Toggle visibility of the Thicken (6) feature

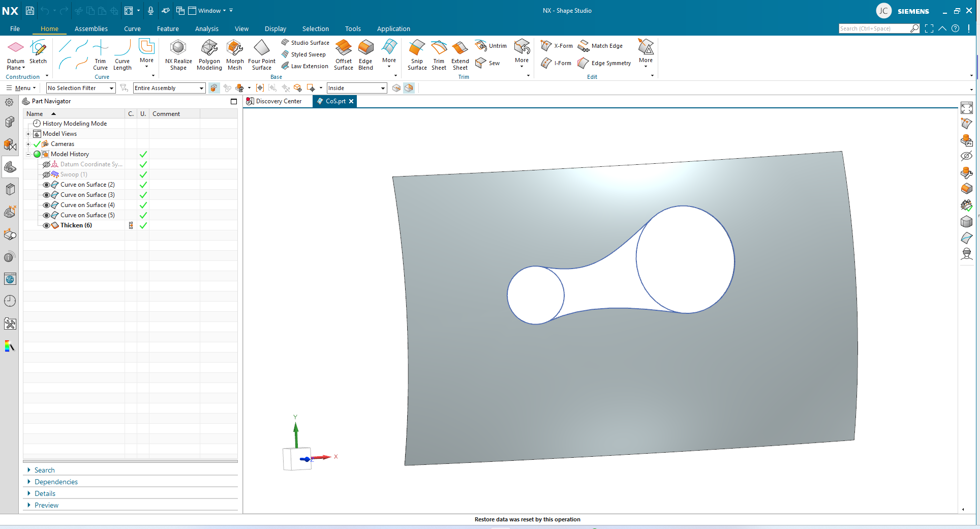46,225
